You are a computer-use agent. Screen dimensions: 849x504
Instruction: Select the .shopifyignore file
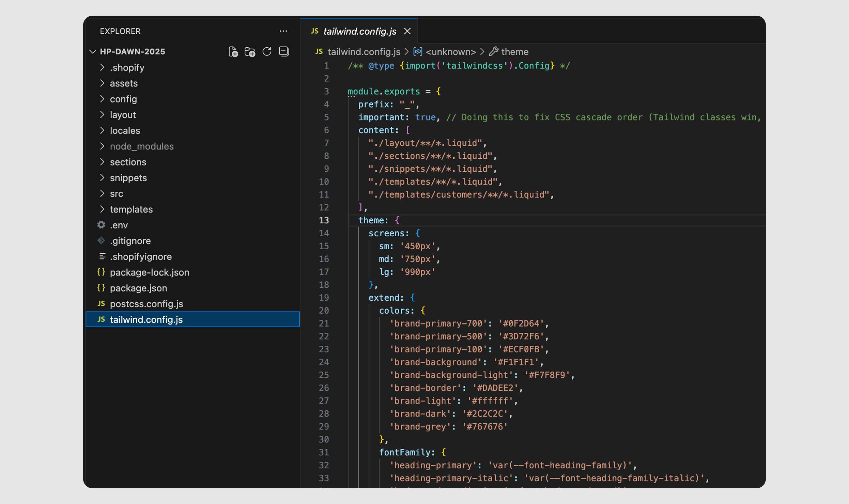click(x=140, y=257)
